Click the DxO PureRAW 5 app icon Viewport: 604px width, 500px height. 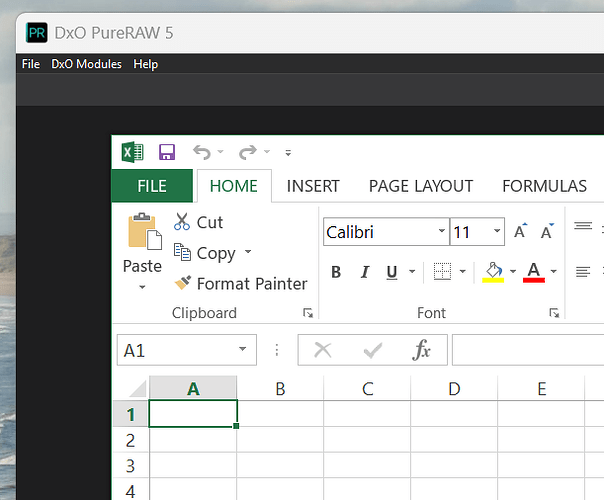[37, 33]
